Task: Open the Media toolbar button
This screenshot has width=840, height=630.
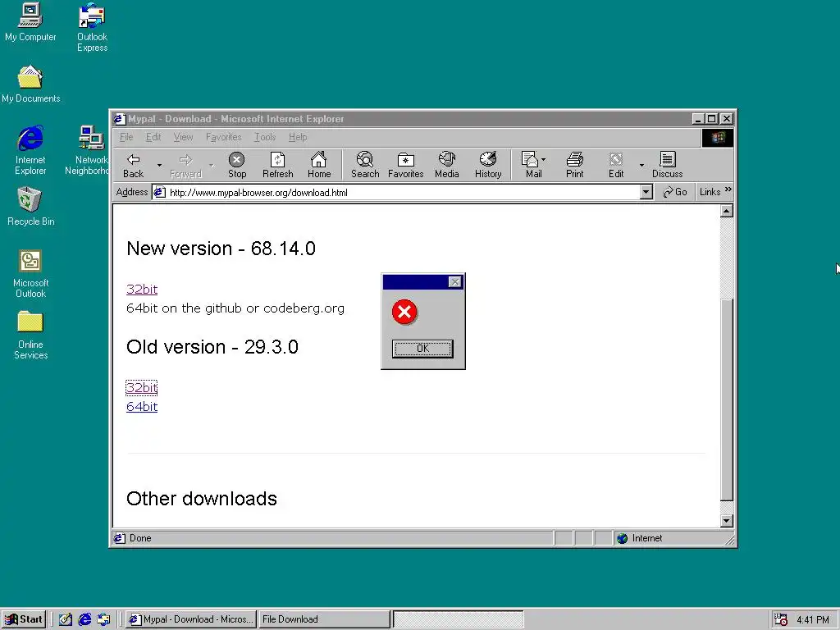Action: point(447,165)
